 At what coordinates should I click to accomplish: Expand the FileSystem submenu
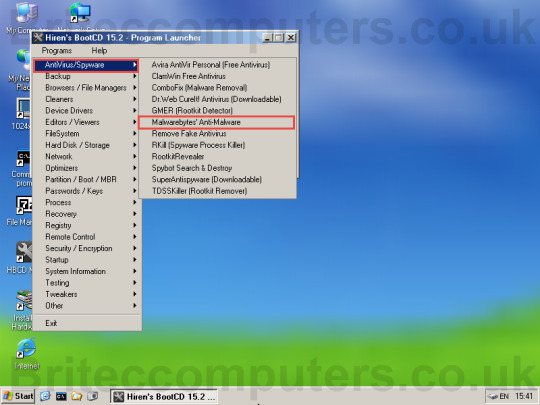[x=86, y=134]
